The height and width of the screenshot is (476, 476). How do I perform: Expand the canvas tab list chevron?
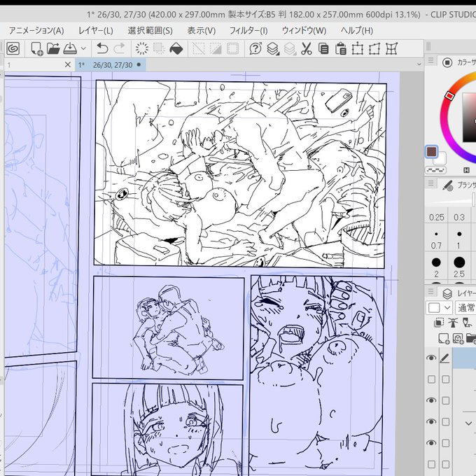click(x=419, y=64)
